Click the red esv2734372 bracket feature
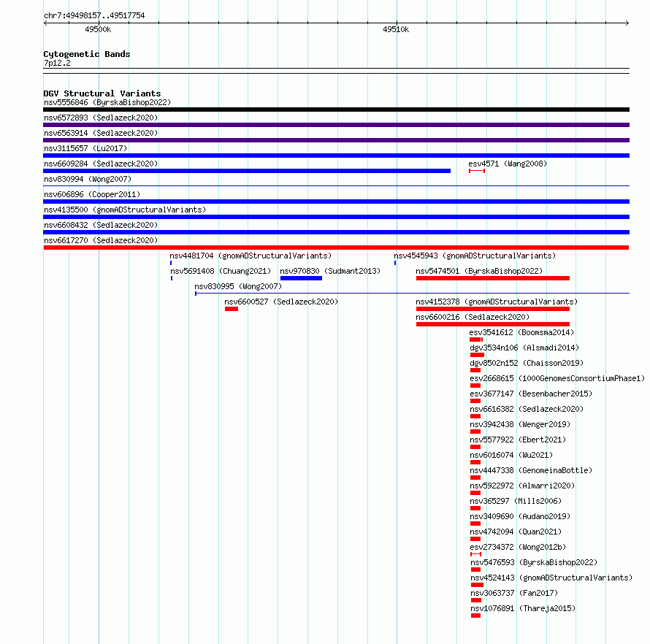The width and height of the screenshot is (650, 644). click(x=476, y=554)
